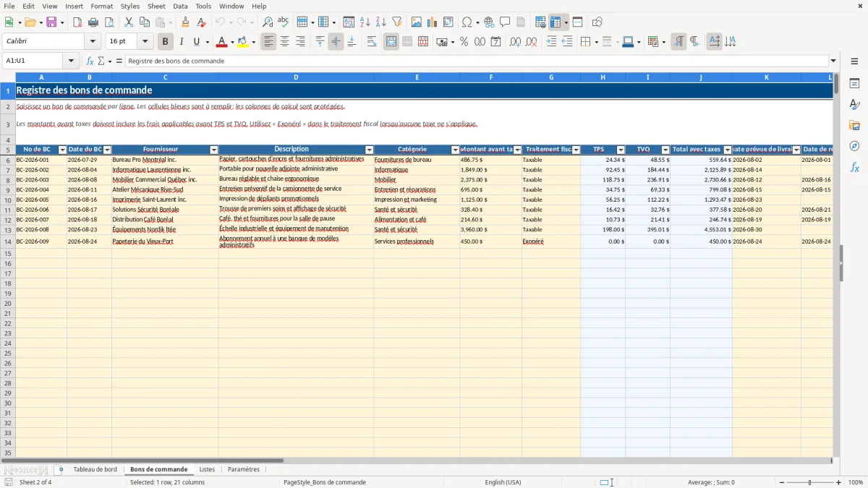Run the spelling check
The height and width of the screenshot is (488, 868).
283,22
